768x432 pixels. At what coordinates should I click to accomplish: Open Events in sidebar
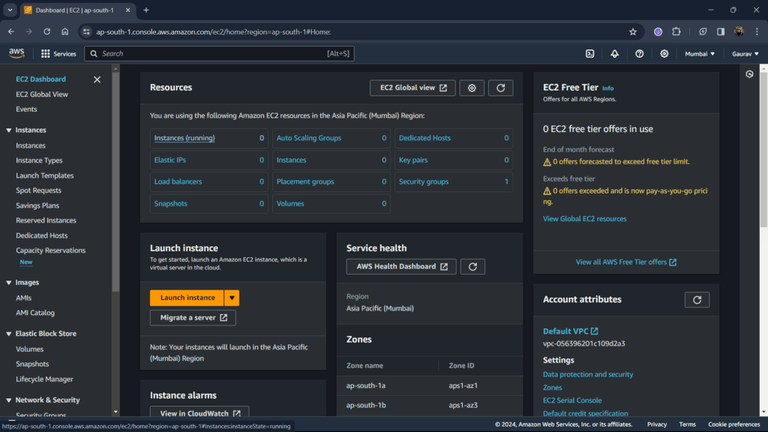(26, 109)
